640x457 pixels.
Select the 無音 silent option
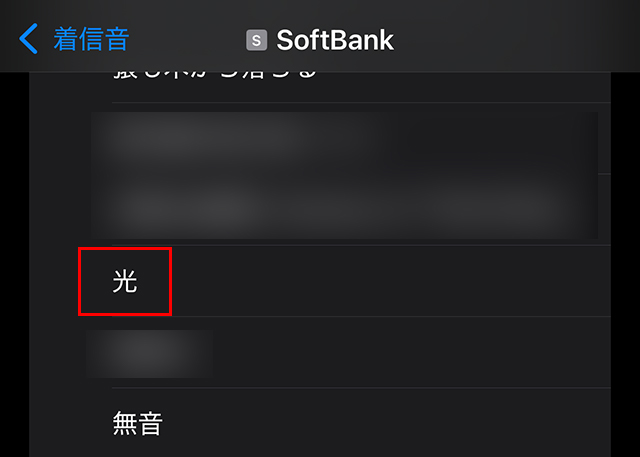320,423
